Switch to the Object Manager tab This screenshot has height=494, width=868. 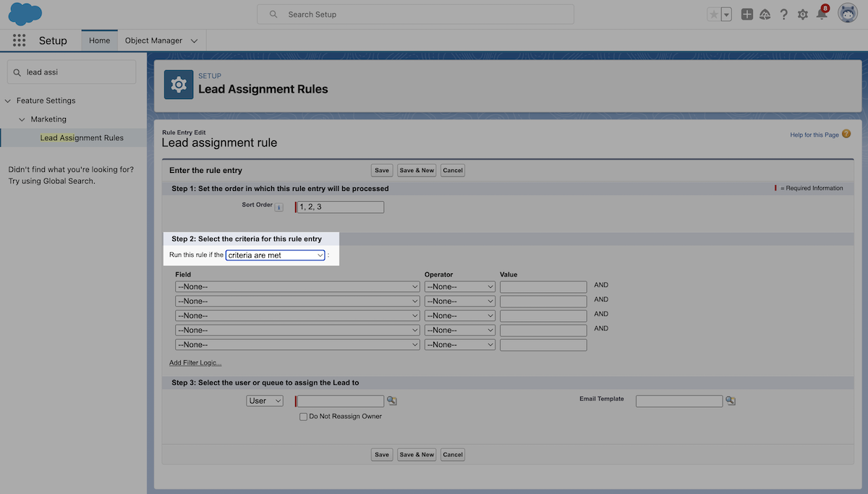pos(153,41)
